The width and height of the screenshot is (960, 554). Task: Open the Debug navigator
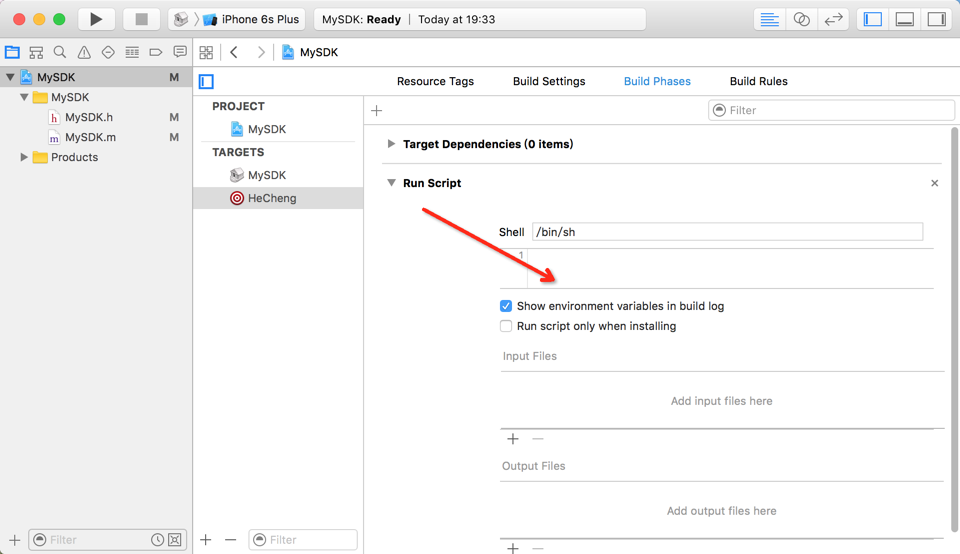[x=132, y=52]
